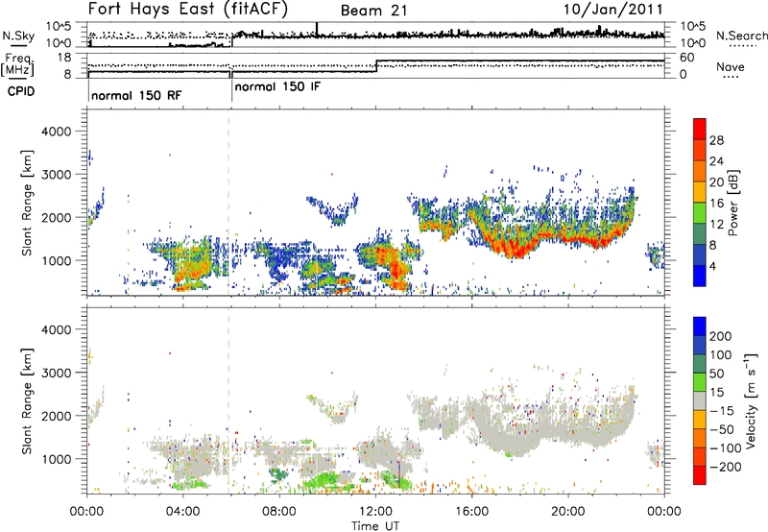Click the "10^5" tick label beside N.Sky

click(59, 27)
